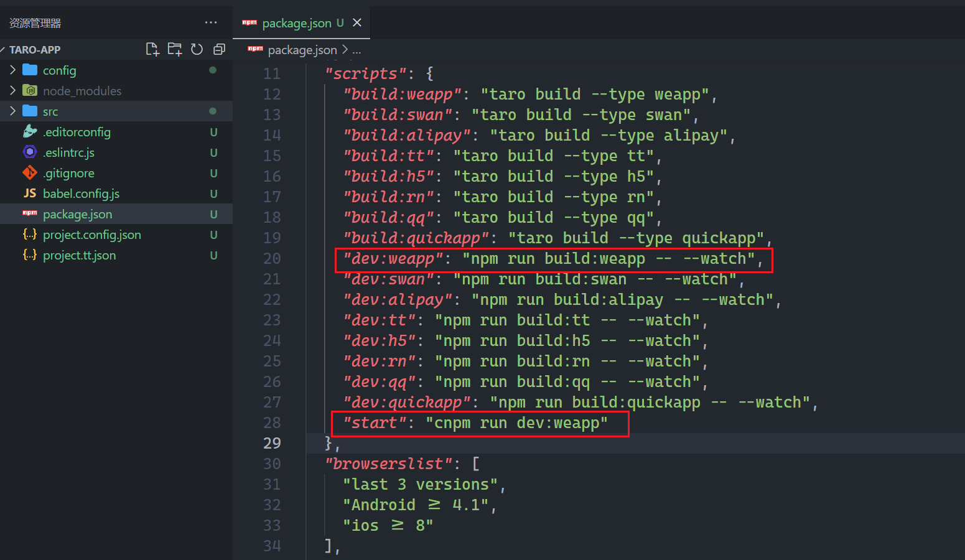The height and width of the screenshot is (560, 965).
Task: Click "npm run build:swan -- --watch" value
Action: (x=595, y=279)
